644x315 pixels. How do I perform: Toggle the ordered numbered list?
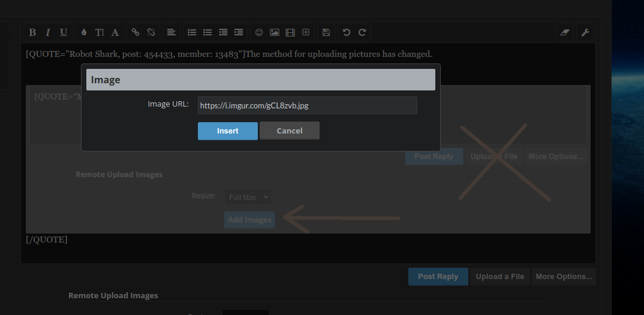207,32
